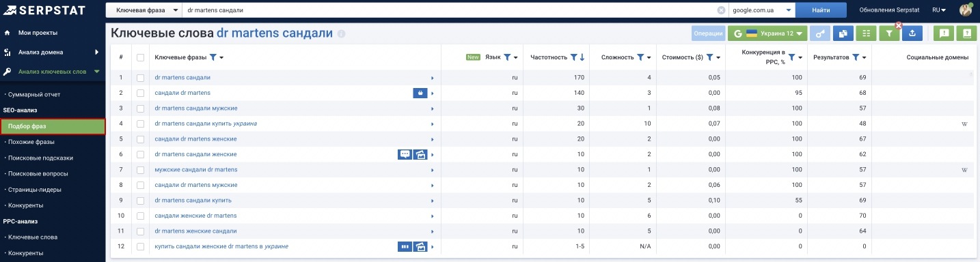This screenshot has height=262, width=980.
Task: Click the shop icon in row 12
Action: click(x=420, y=246)
